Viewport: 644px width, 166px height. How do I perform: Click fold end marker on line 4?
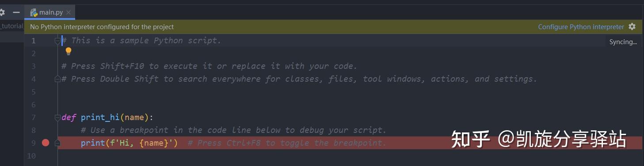click(x=57, y=79)
